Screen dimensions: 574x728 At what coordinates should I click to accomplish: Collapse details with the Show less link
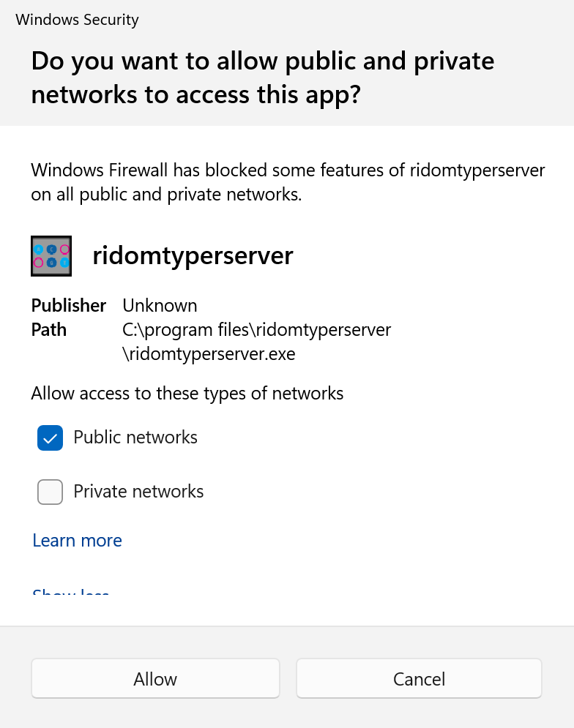tap(71, 591)
